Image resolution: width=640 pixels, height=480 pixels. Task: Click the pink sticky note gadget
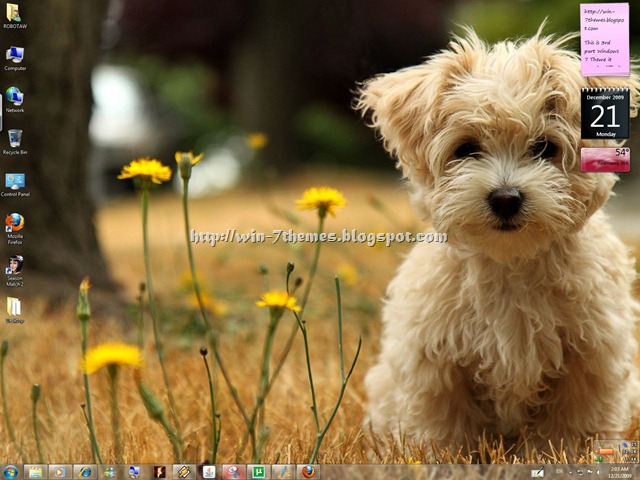[604, 39]
